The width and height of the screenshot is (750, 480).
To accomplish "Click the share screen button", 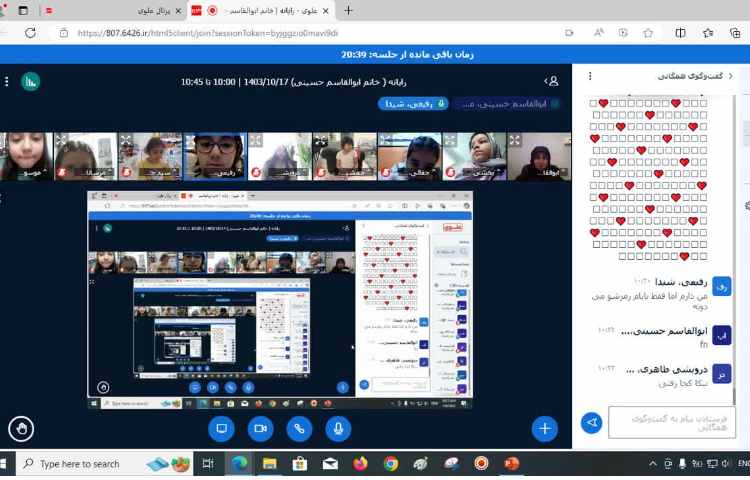I will point(221,428).
